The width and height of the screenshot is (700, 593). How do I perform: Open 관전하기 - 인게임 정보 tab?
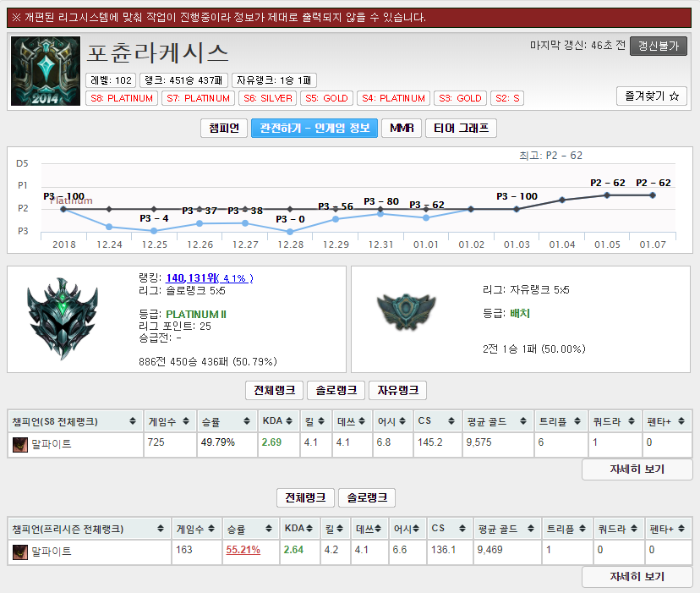(x=314, y=129)
